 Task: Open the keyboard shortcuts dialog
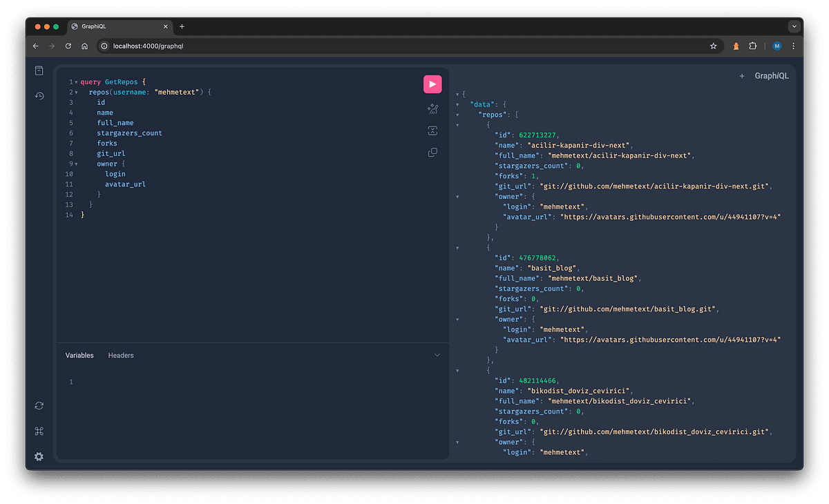point(39,431)
